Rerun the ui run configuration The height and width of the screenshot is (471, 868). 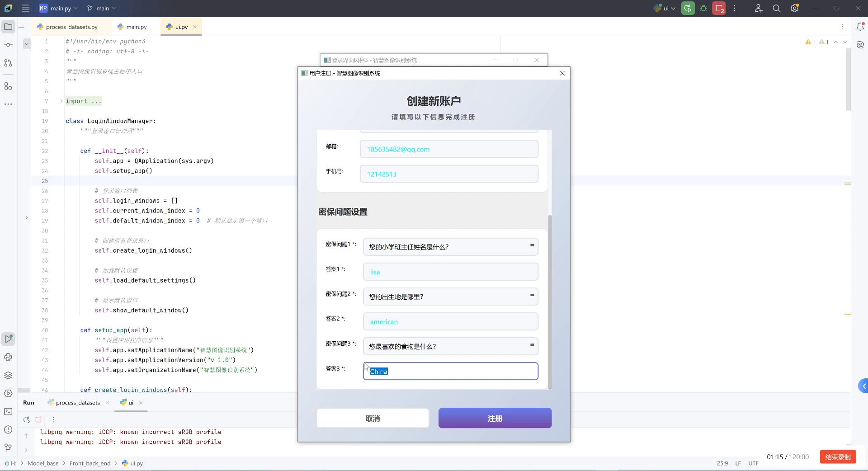(x=688, y=8)
